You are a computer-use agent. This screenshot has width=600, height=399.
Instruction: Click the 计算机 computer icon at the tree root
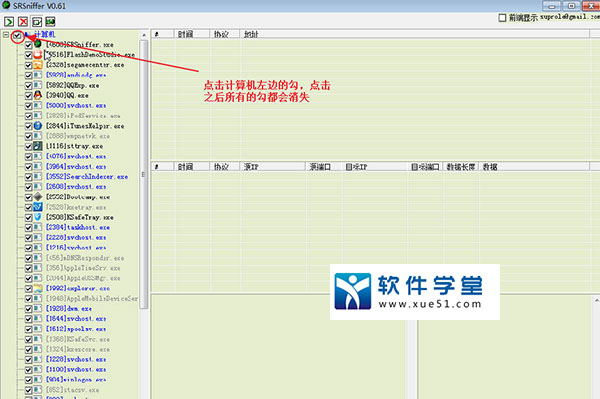click(x=28, y=34)
